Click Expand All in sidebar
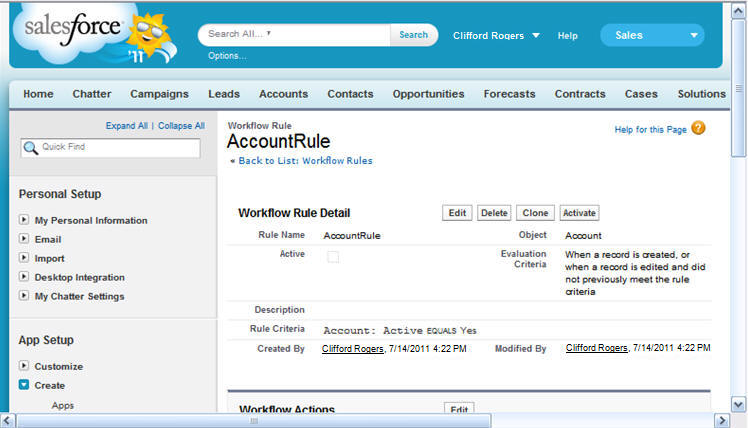Image resolution: width=748 pixels, height=428 pixels. pyautogui.click(x=126, y=125)
